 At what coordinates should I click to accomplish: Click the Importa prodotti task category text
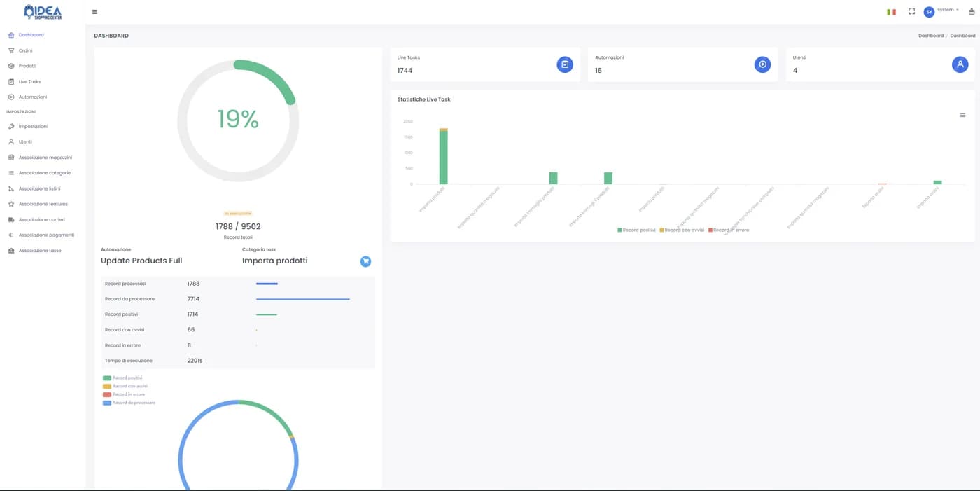pyautogui.click(x=274, y=261)
